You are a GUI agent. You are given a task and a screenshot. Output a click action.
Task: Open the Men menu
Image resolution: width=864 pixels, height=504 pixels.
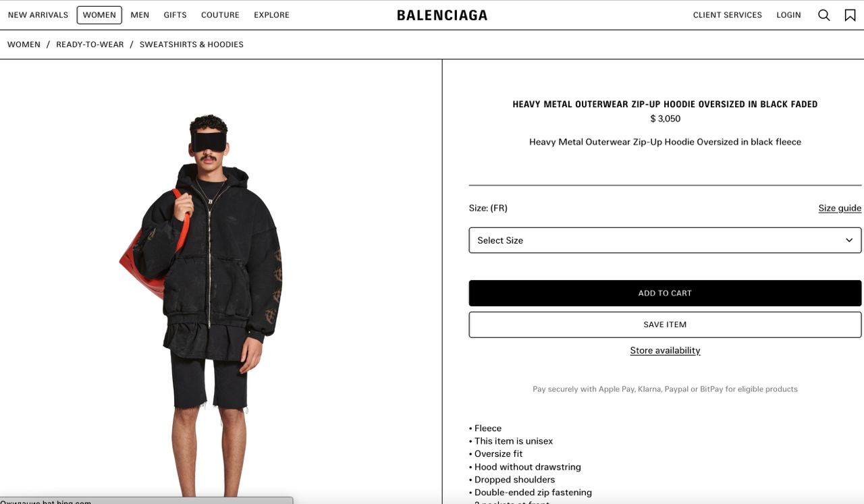140,15
